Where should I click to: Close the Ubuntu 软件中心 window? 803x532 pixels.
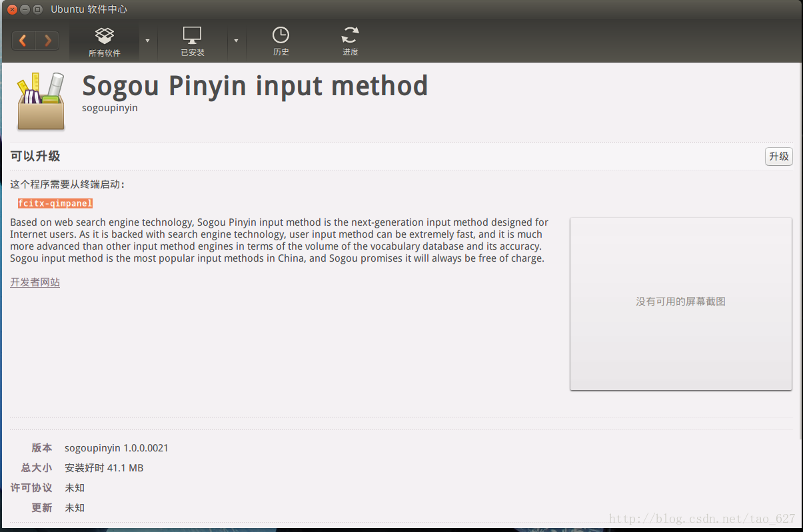[x=12, y=9]
